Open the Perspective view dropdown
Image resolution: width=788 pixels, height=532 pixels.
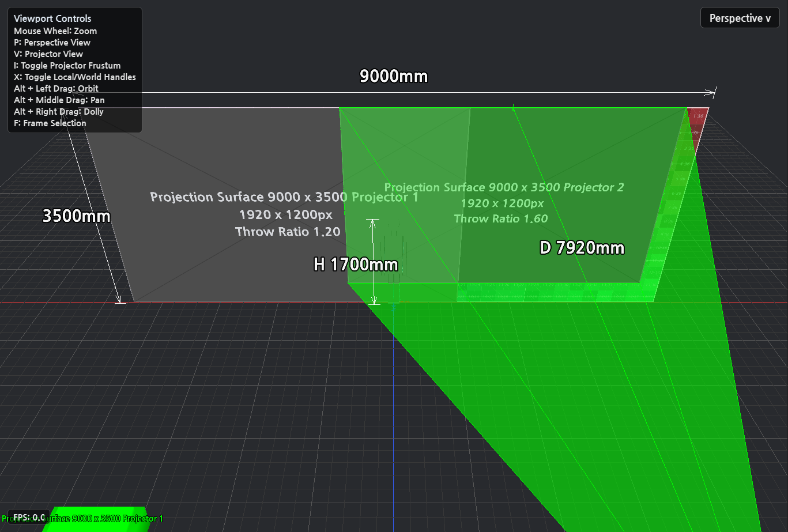coord(740,18)
